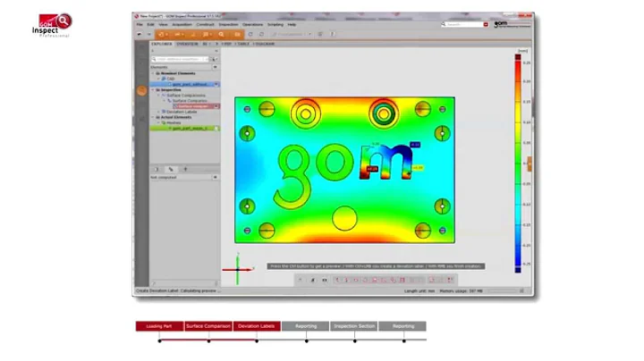644x361 pixels.
Task: Click the filter icon beside the explorer search field
Action: point(214,60)
